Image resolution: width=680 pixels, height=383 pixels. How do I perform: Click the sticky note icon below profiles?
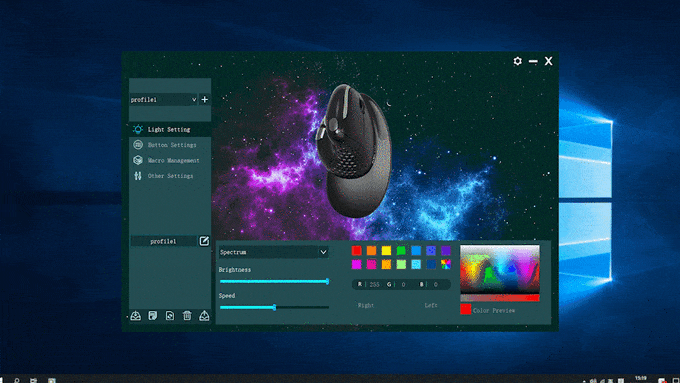point(153,316)
